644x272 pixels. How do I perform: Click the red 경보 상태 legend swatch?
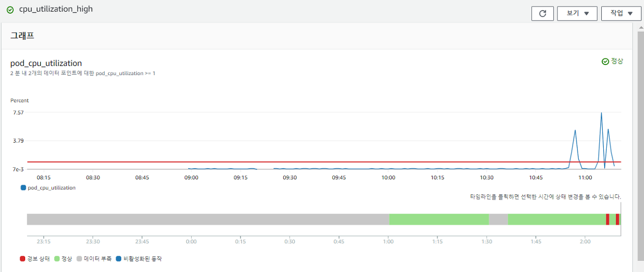point(22,259)
